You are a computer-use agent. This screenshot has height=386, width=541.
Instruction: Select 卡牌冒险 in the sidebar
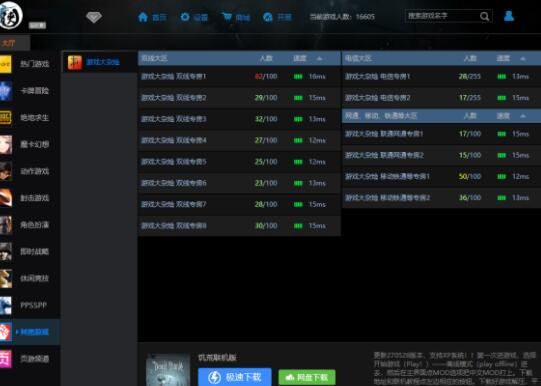pos(35,91)
